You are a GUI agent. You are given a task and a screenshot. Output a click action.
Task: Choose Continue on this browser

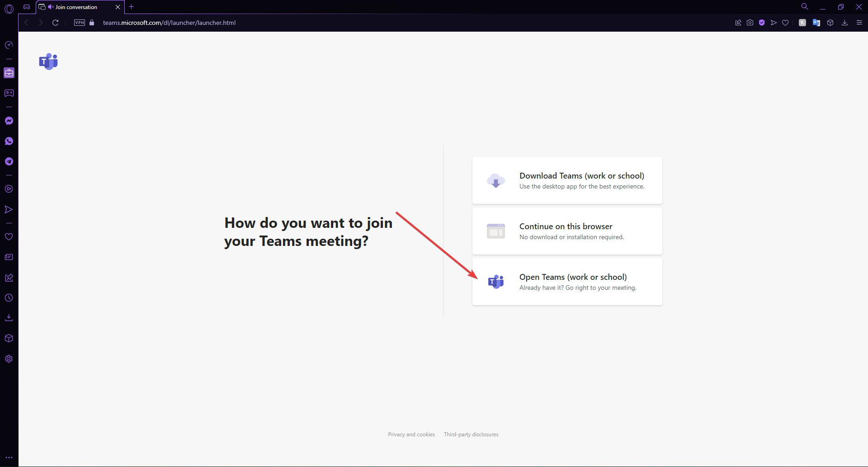(x=567, y=231)
